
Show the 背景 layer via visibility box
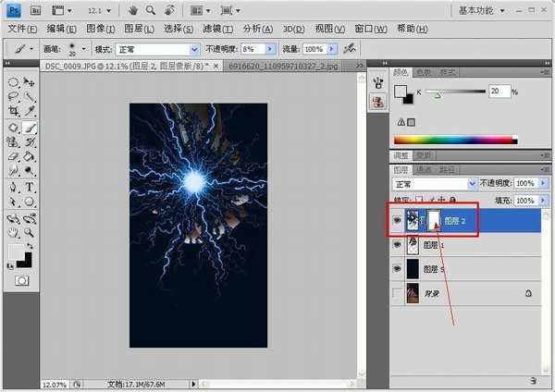398,292
